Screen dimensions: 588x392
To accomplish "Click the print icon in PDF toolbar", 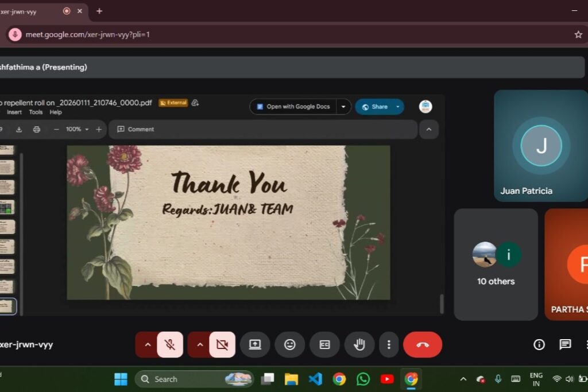I will (37, 129).
